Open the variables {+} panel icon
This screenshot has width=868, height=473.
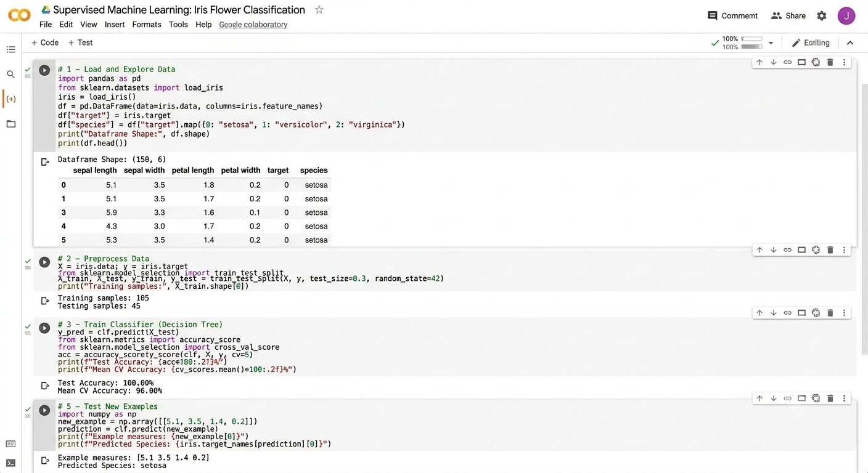(10, 99)
